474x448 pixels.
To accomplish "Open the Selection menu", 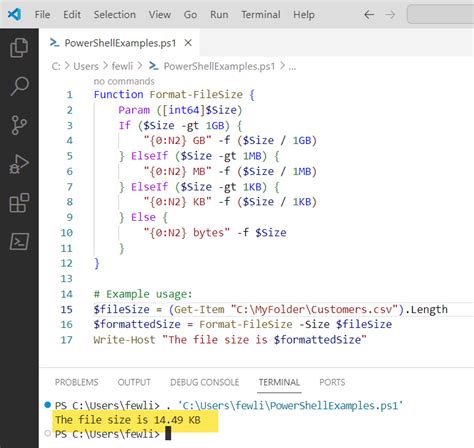I will pos(114,15).
